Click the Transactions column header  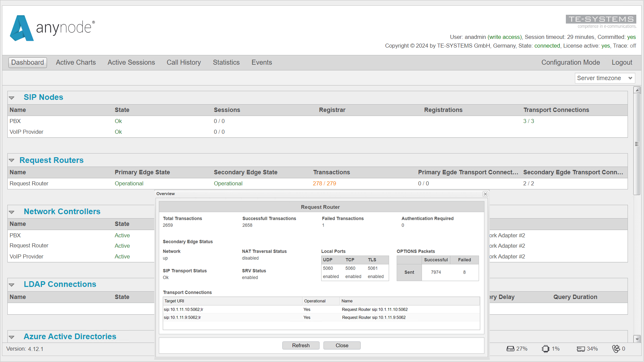click(331, 173)
